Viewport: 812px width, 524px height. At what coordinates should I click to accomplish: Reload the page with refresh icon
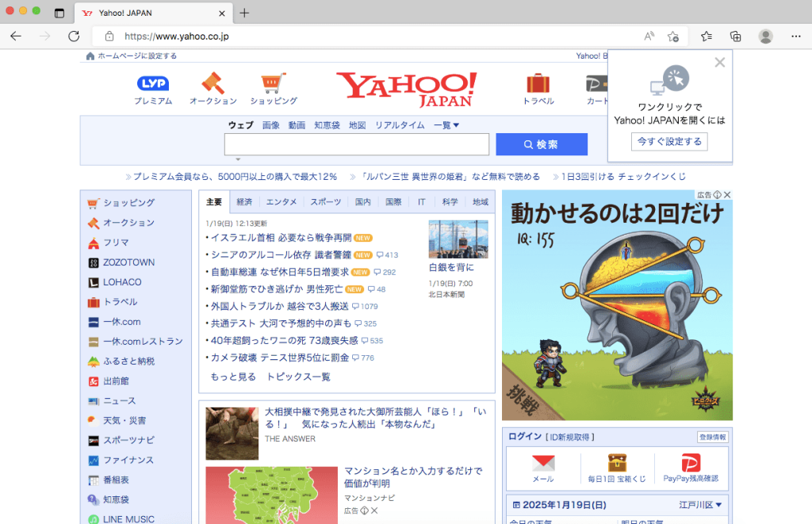click(x=74, y=36)
